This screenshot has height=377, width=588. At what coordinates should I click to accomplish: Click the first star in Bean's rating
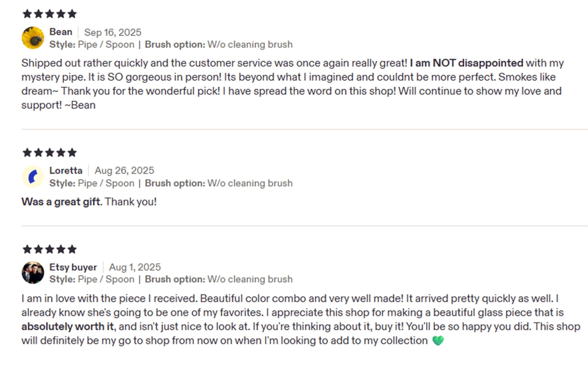point(27,14)
